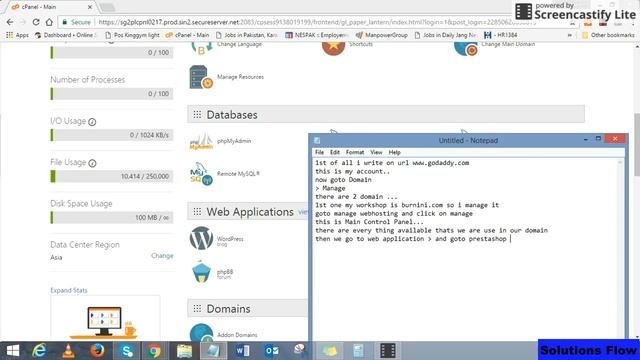Click Expand Stats link
640x360 pixels.
pyautogui.click(x=69, y=290)
